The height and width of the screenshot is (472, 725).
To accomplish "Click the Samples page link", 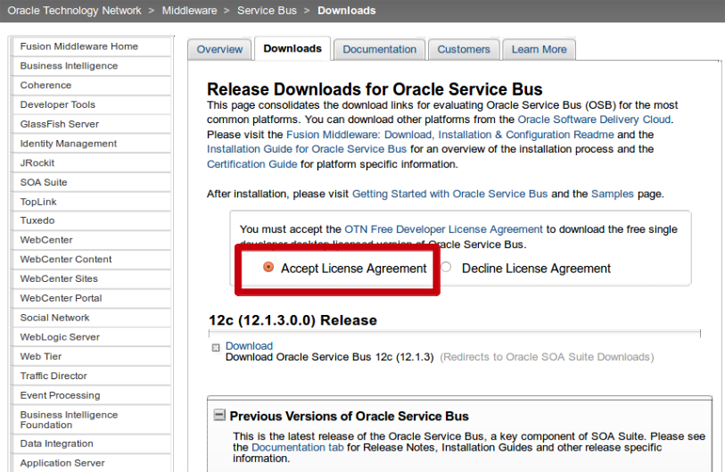I will tap(612, 194).
